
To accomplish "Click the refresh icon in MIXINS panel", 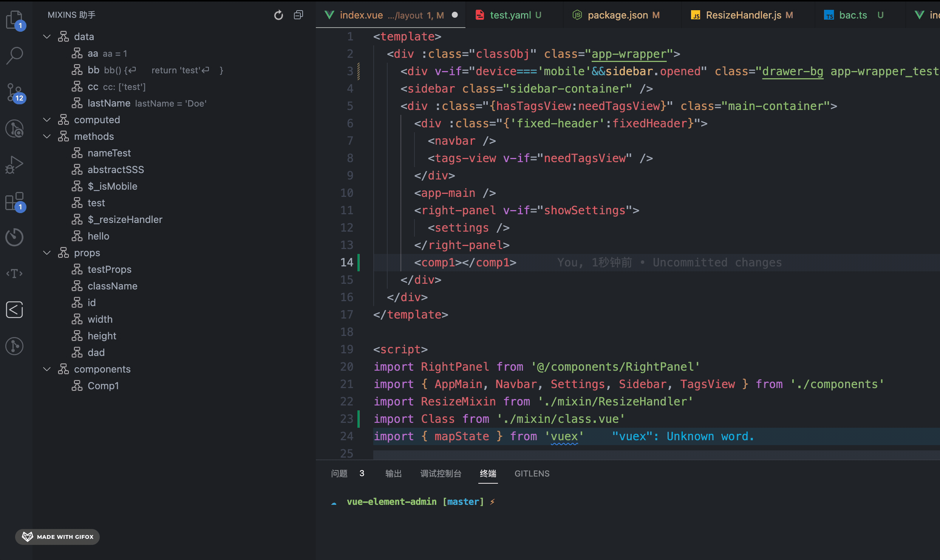I will pos(278,15).
